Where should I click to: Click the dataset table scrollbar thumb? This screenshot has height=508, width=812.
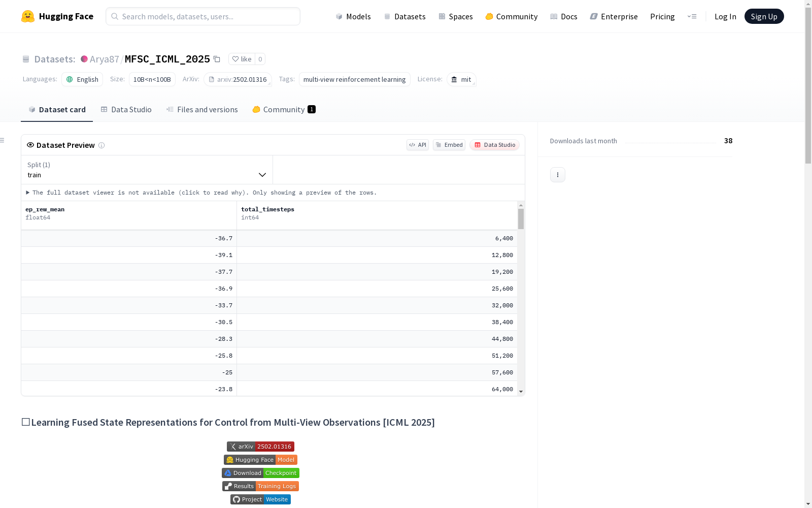click(521, 219)
